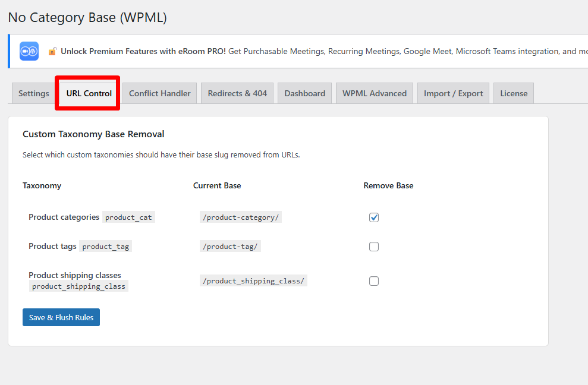The height and width of the screenshot is (385, 588).
Task: Click the Taxonomy column header
Action: 42,185
